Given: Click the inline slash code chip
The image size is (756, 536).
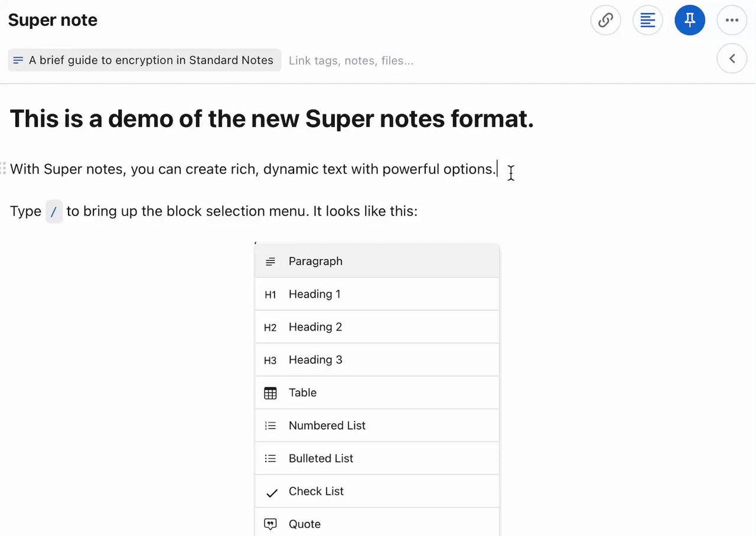Looking at the screenshot, I should click(x=54, y=211).
